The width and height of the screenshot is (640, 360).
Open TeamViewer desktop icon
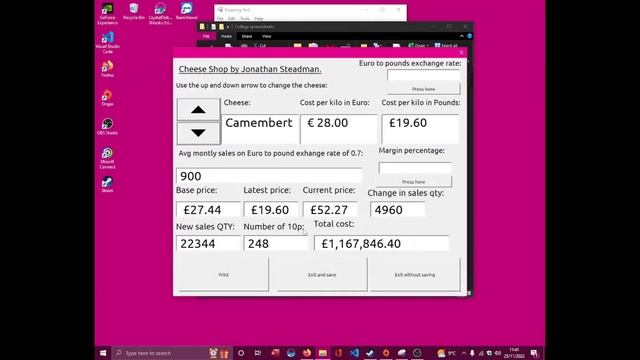click(x=187, y=11)
